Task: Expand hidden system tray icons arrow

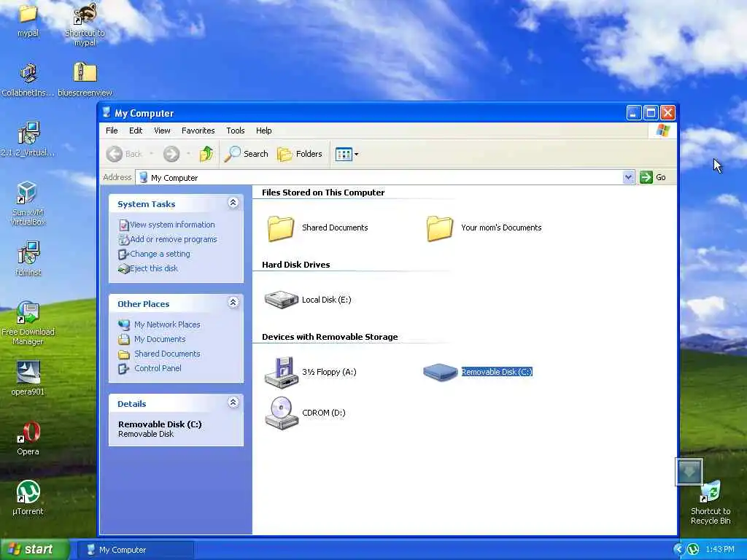Action: tap(678, 550)
